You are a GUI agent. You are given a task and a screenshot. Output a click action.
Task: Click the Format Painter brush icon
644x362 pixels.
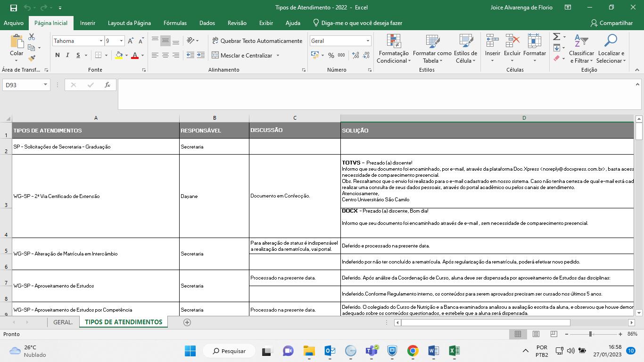(32, 58)
